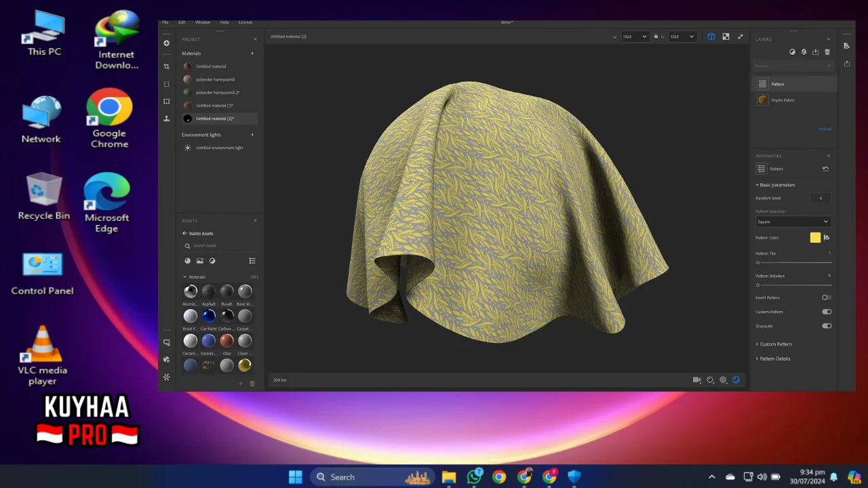
Task: Open the Window menu
Action: pyautogui.click(x=203, y=22)
